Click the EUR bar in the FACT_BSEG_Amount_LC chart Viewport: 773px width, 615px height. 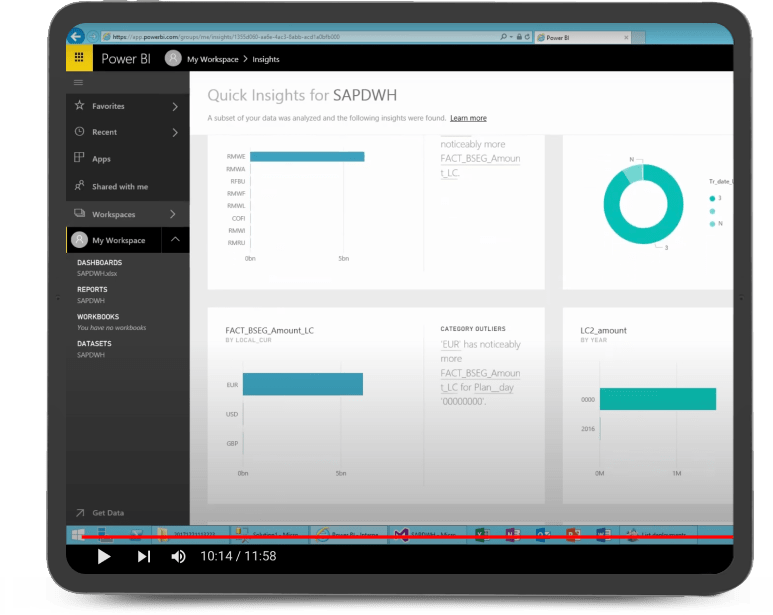pyautogui.click(x=303, y=384)
